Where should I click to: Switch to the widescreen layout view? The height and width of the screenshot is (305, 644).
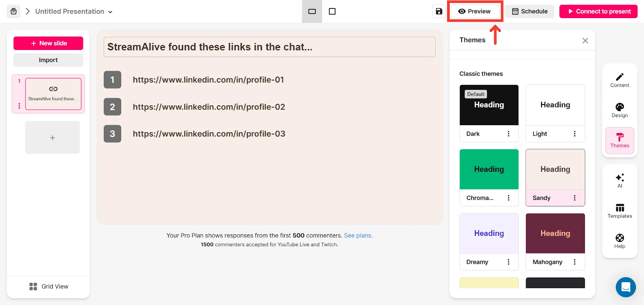312,11
